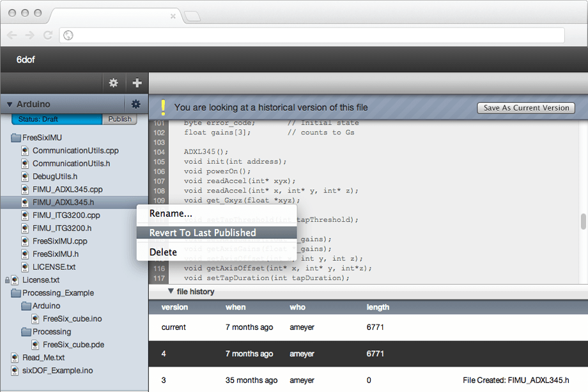Image resolution: width=588 pixels, height=392 pixels.
Task: Click the Processing_Example folder icon
Action: pos(16,293)
